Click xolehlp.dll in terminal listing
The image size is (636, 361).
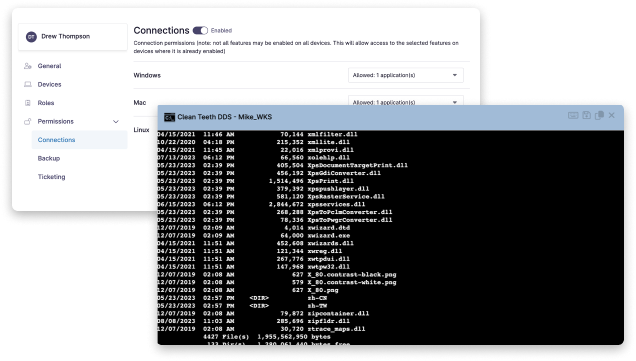point(329,158)
